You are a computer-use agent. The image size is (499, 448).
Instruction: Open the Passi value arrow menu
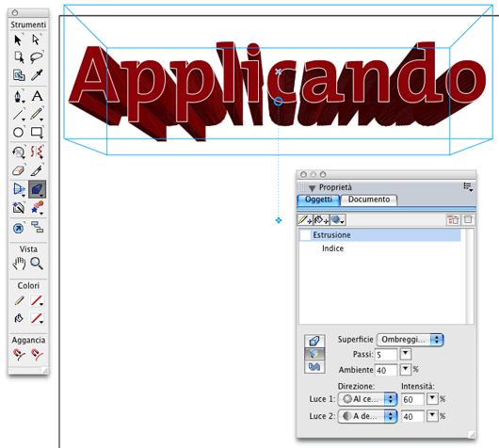(405, 354)
